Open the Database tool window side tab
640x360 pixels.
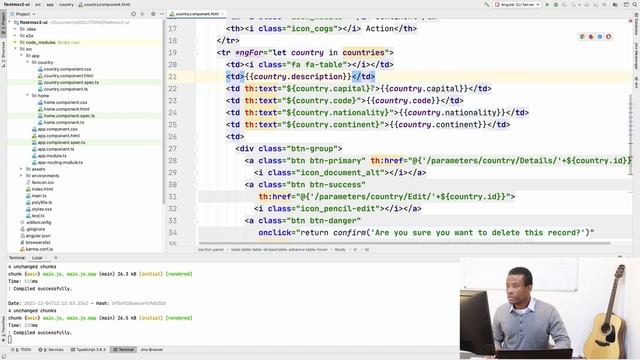(636, 25)
